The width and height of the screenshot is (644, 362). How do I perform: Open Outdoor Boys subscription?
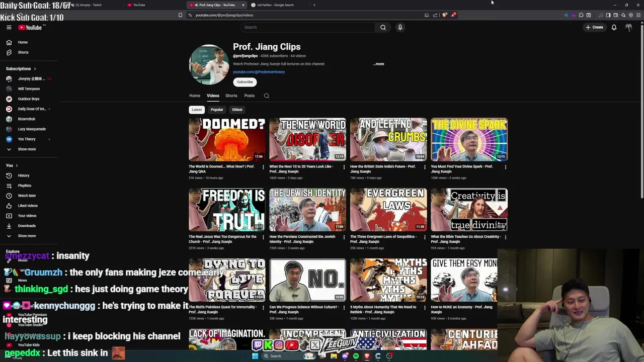(x=29, y=99)
